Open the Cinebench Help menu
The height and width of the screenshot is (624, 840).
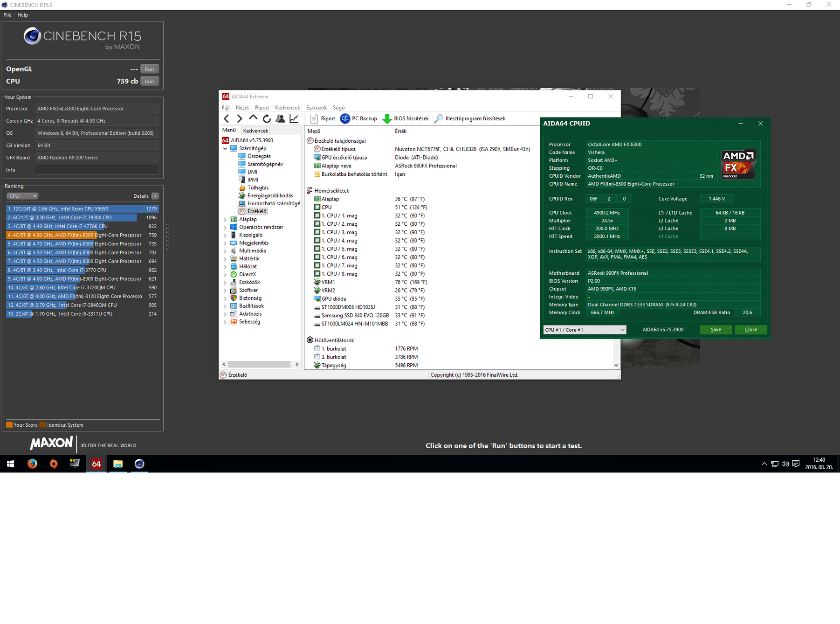click(23, 15)
